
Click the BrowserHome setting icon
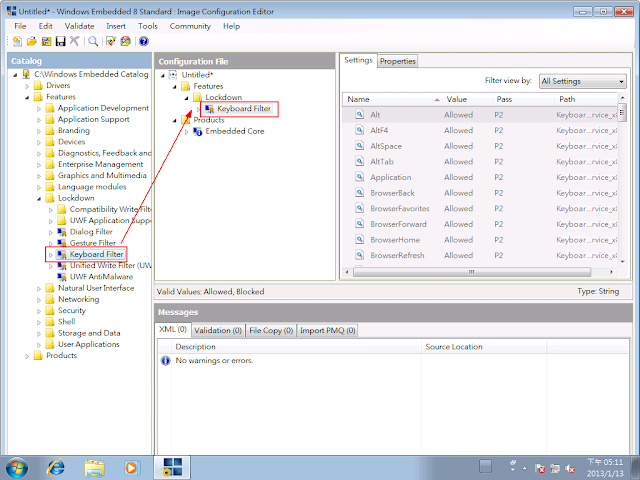click(360, 240)
